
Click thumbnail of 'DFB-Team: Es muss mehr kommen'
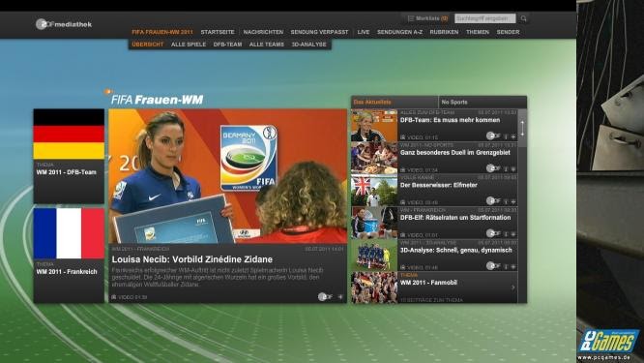coord(374,126)
